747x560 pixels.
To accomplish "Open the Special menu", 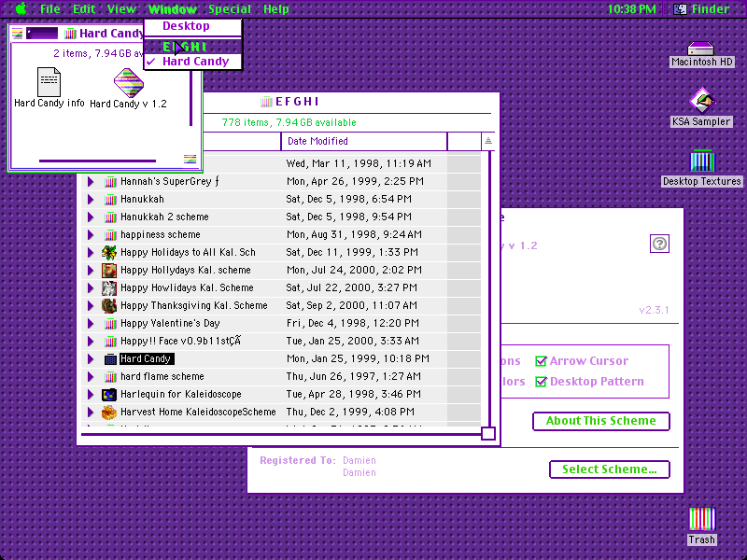I will [230, 9].
